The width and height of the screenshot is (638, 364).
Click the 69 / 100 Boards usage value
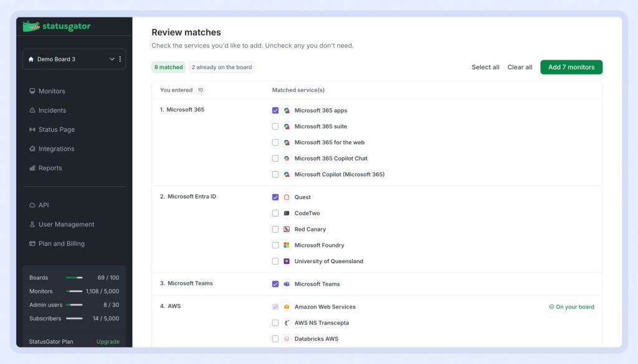point(108,278)
